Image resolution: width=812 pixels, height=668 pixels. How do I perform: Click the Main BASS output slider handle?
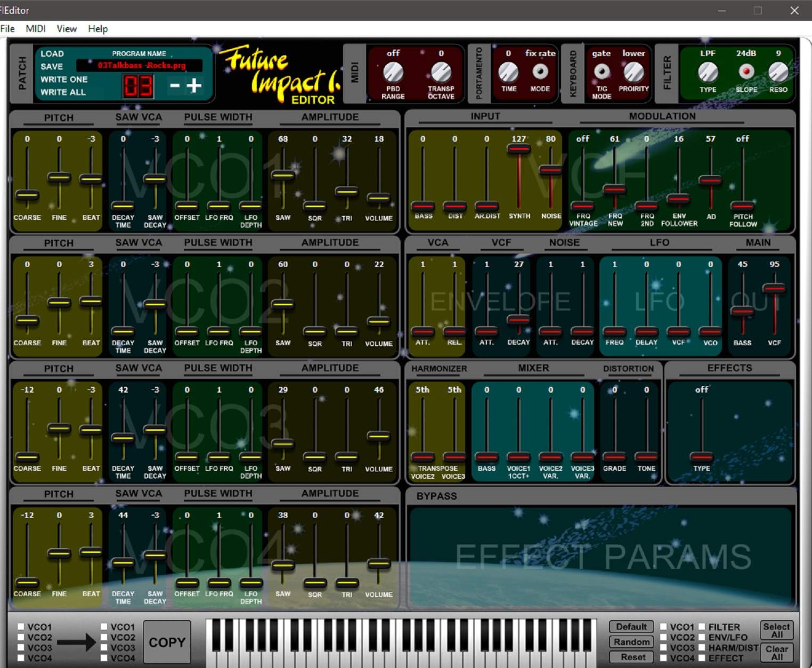(x=742, y=311)
